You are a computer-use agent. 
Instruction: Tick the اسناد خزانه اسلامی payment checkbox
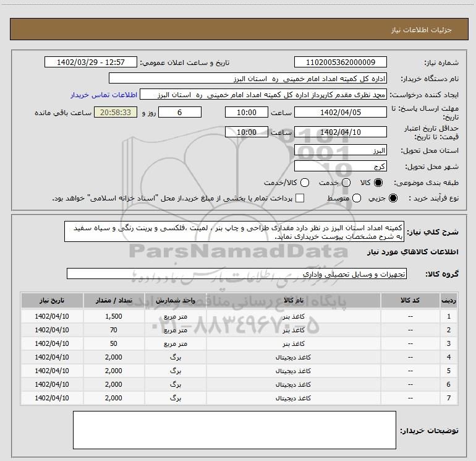pos(300,198)
